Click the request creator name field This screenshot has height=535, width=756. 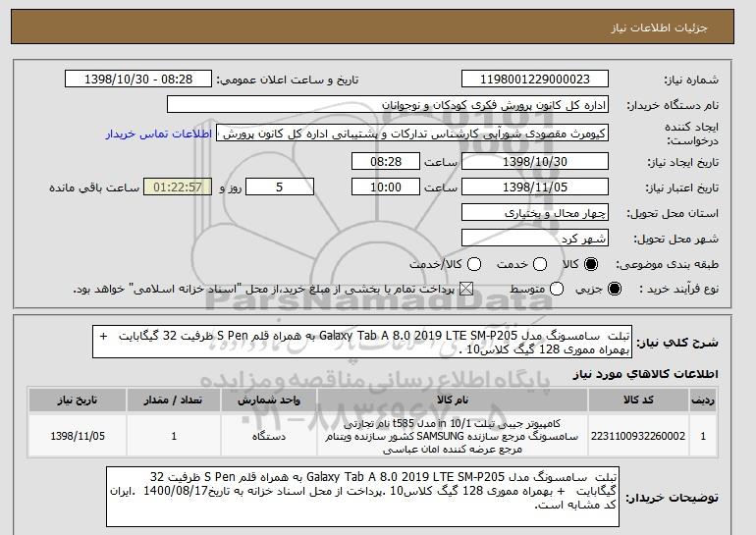[412, 134]
